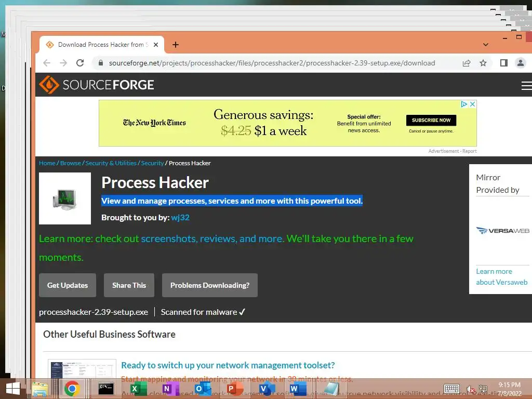Click the URL address bar
The image size is (532, 399).
271,63
